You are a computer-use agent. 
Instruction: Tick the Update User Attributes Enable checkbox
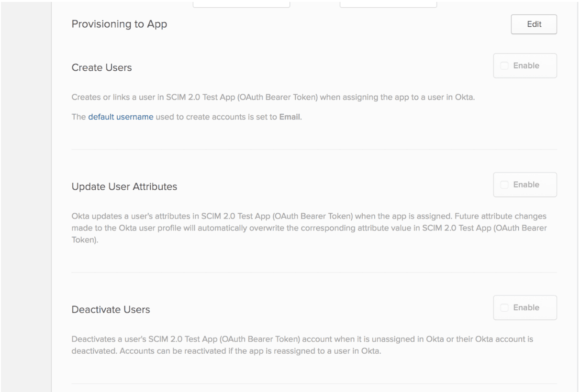click(504, 185)
